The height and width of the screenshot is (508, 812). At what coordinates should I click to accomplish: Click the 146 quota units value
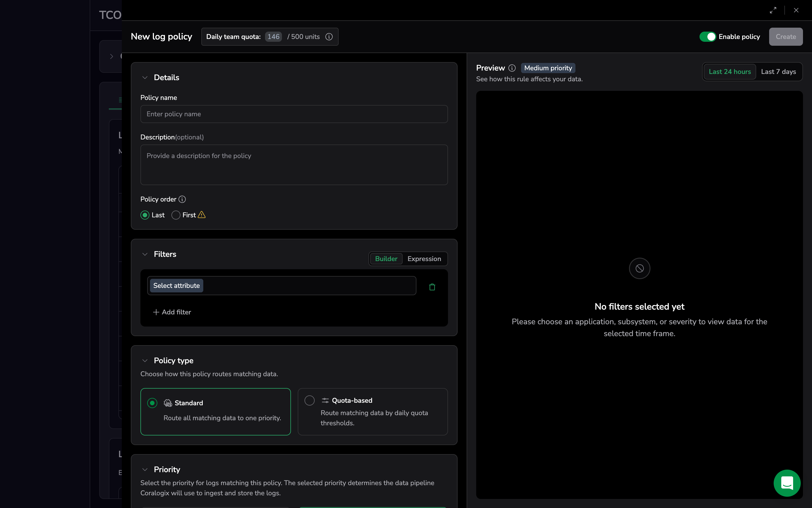[x=273, y=37]
